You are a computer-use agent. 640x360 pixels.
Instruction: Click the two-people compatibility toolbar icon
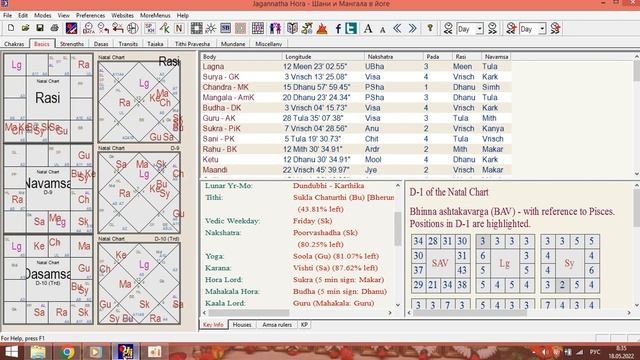point(275,28)
